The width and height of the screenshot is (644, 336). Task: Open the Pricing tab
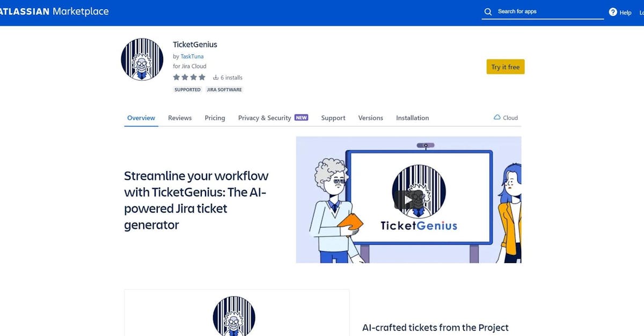pyautogui.click(x=215, y=118)
